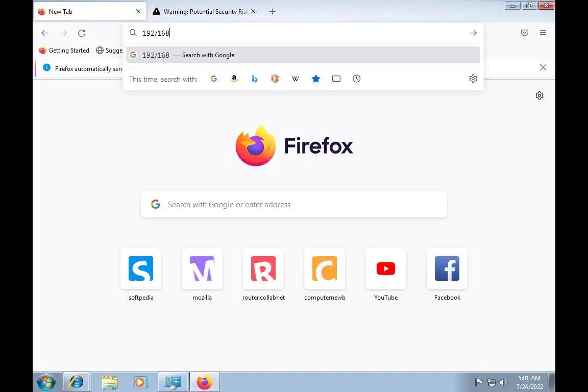The height and width of the screenshot is (392, 588).
Task: Open Windows Explorer from the taskbar
Action: point(110,382)
